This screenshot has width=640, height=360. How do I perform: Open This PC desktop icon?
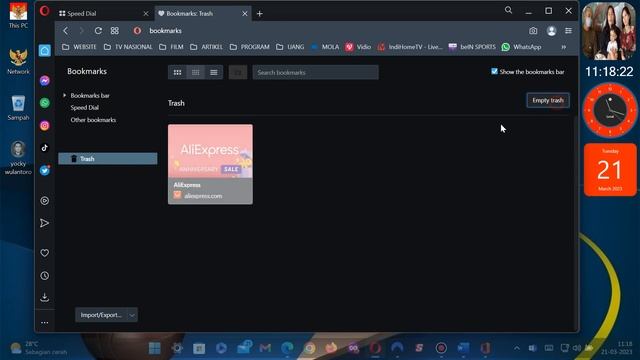pos(18,16)
